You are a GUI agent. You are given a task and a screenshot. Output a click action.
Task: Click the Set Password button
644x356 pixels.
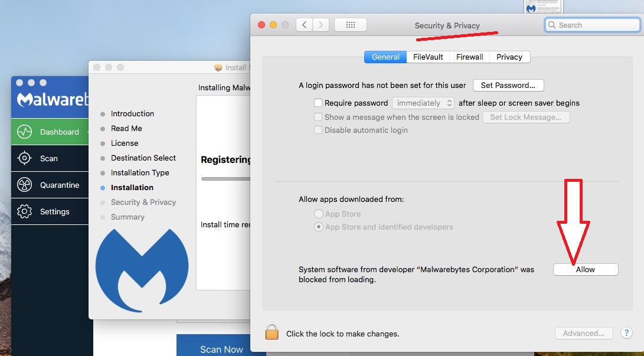(508, 86)
